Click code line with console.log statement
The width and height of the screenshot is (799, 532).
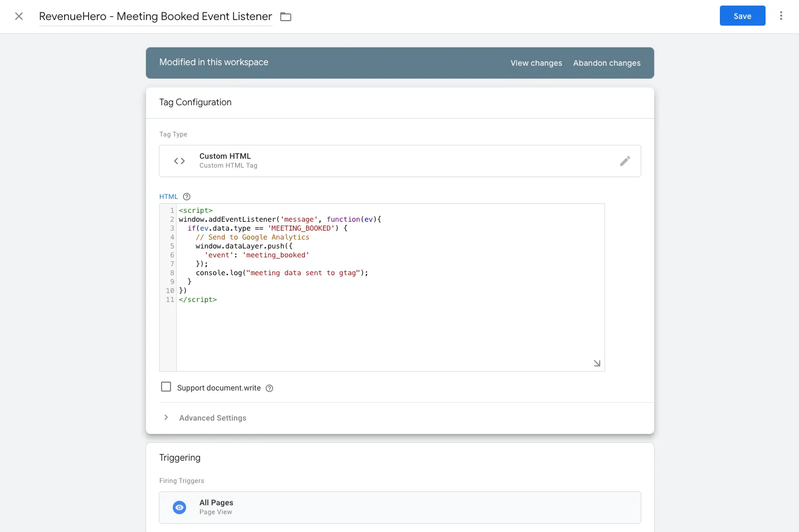point(282,273)
